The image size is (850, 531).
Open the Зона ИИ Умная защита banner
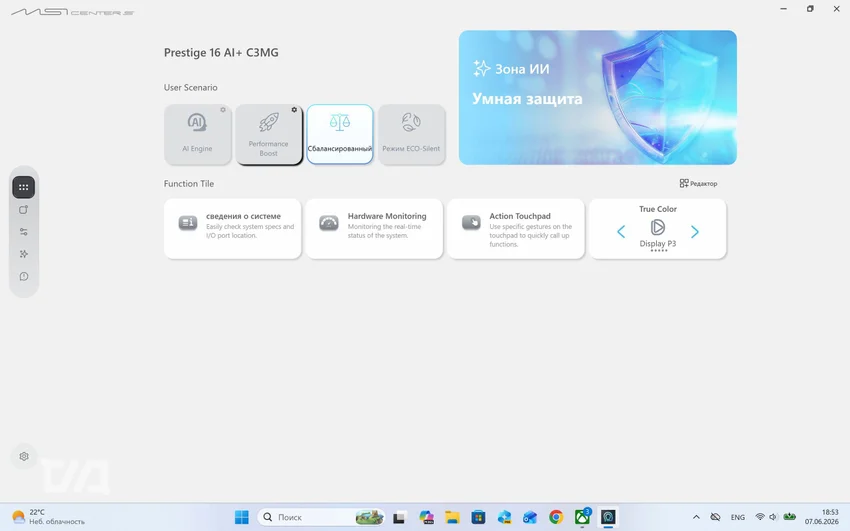597,98
